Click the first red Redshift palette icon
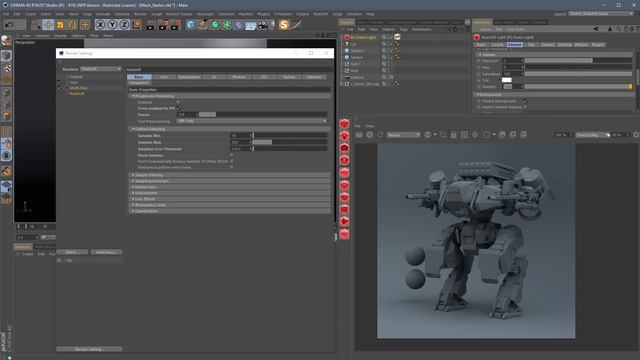This screenshot has width=640, height=360. pyautogui.click(x=344, y=124)
